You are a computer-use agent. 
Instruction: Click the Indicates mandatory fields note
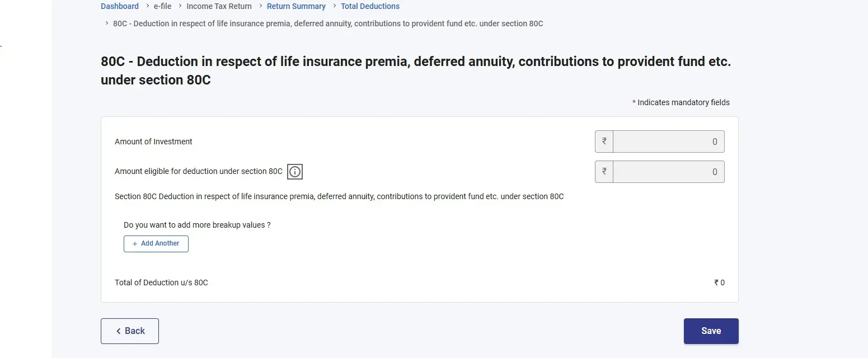[681, 102]
